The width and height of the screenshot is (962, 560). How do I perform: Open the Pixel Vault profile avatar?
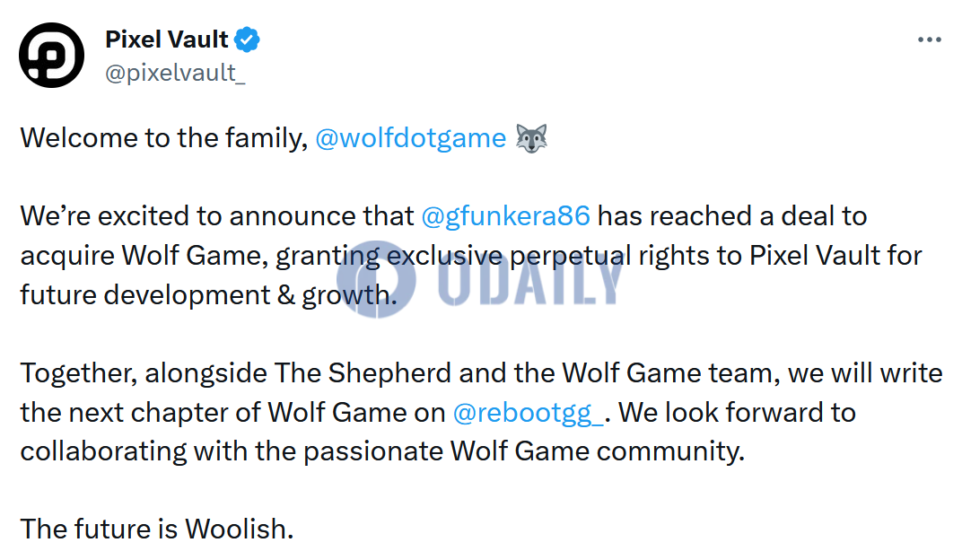pos(51,56)
